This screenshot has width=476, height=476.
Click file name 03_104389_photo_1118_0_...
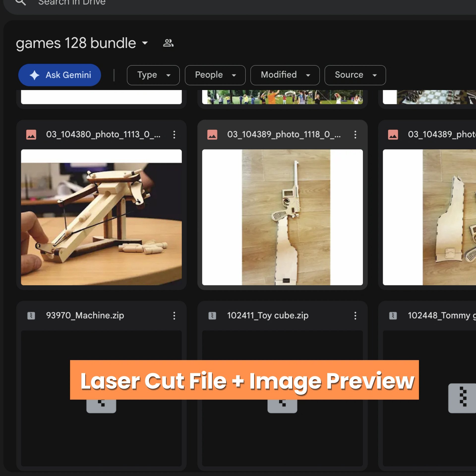284,134
